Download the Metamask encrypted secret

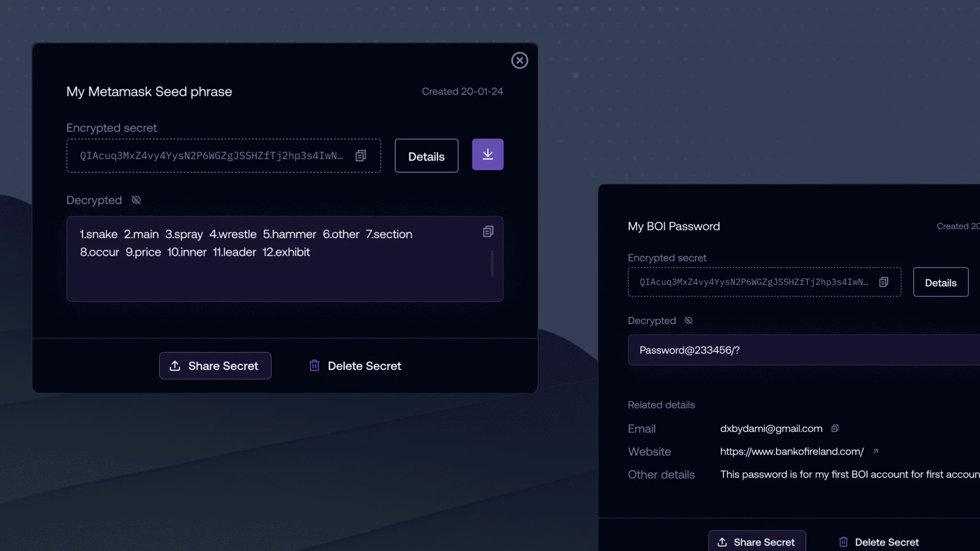tap(488, 154)
